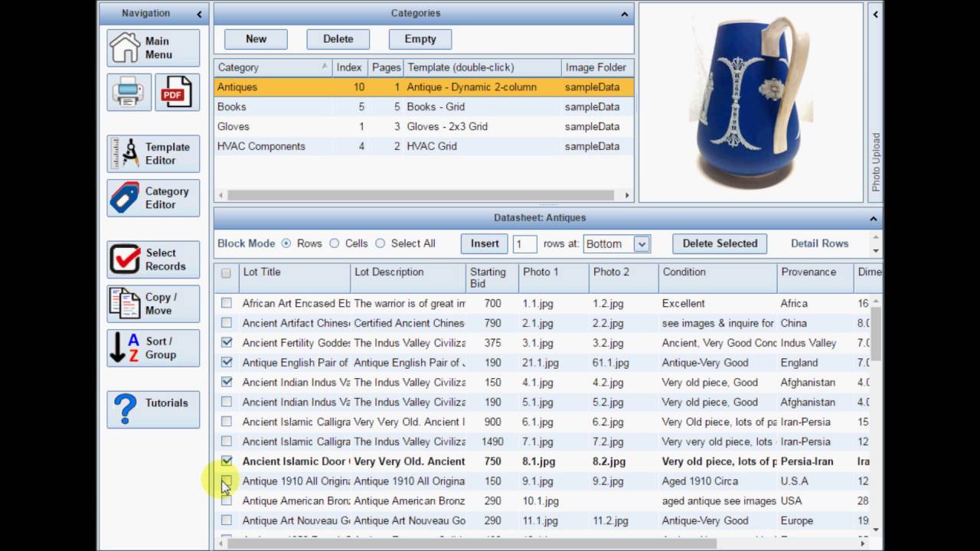Click the blue jug photo preview
Screen dimensions: 980x551
751,103
